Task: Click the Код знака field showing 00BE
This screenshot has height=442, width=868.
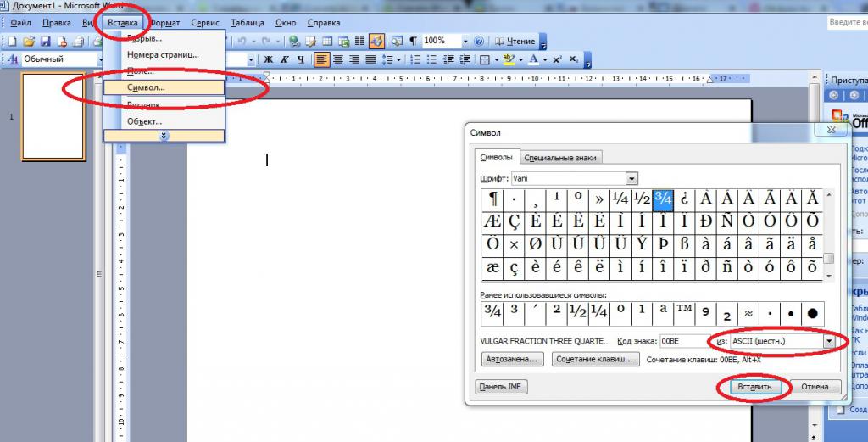Action: 684,341
